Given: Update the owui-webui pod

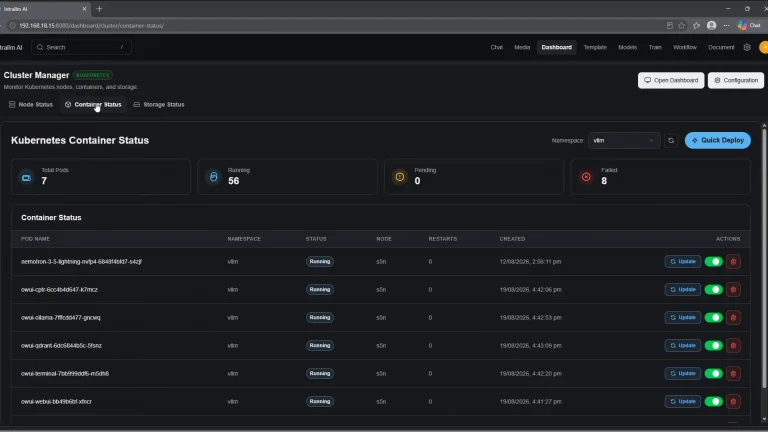Looking at the screenshot, I should (x=683, y=401).
